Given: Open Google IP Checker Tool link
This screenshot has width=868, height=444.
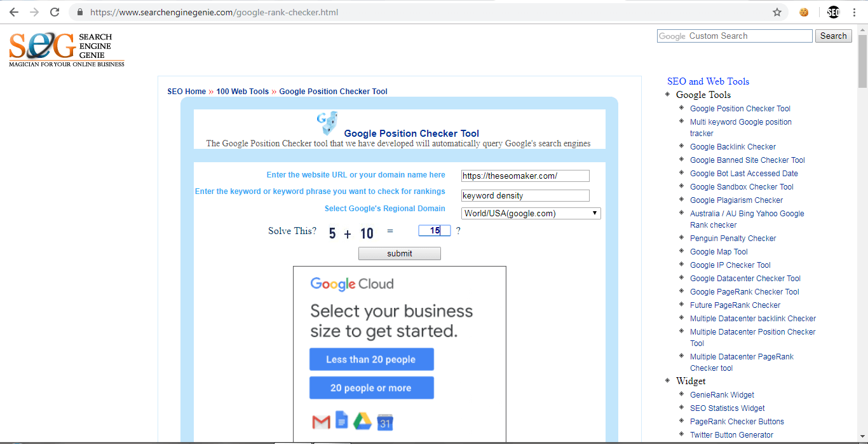Looking at the screenshot, I should coord(730,265).
